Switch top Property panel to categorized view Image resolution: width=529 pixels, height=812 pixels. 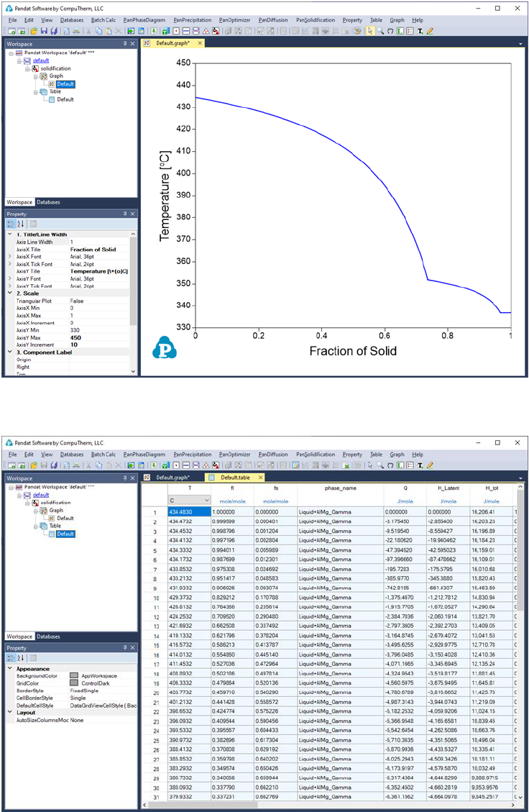point(11,224)
